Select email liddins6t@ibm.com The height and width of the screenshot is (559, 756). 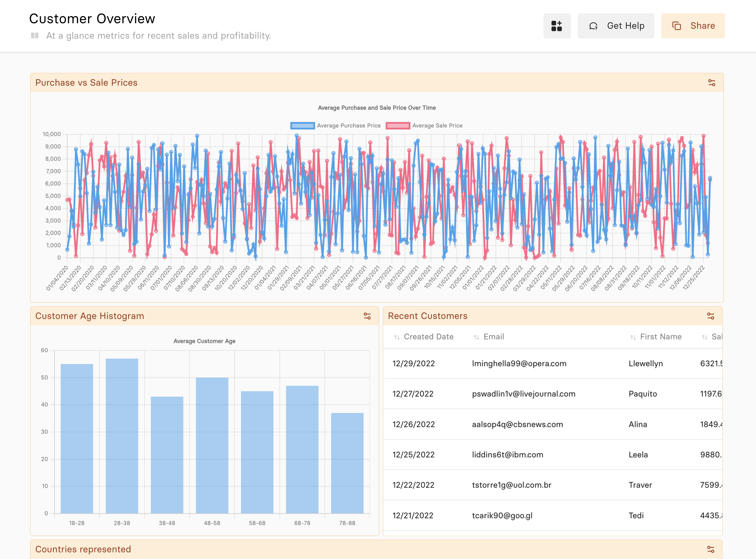tap(507, 455)
